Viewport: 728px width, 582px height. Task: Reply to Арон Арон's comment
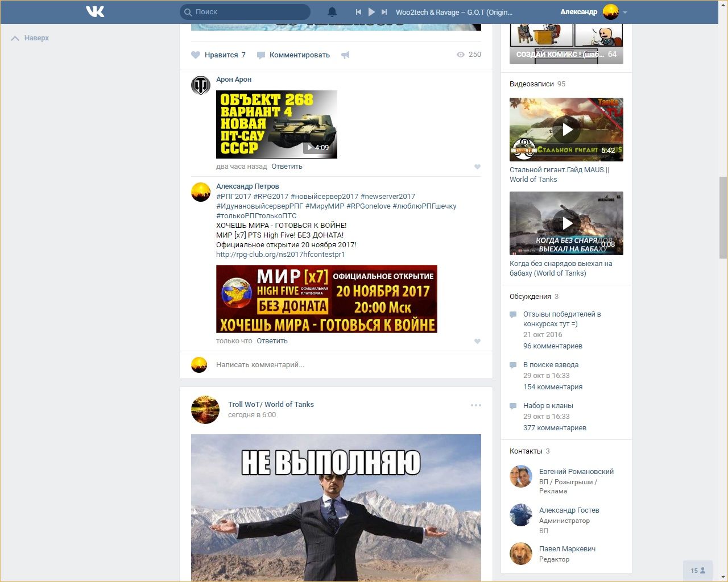[x=287, y=167]
